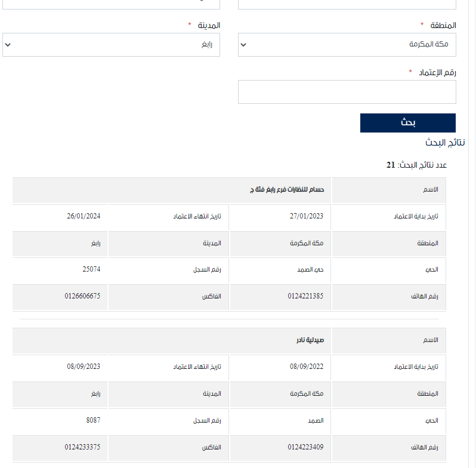Click the بحث search button
The width and height of the screenshot is (476, 468).
(407, 123)
